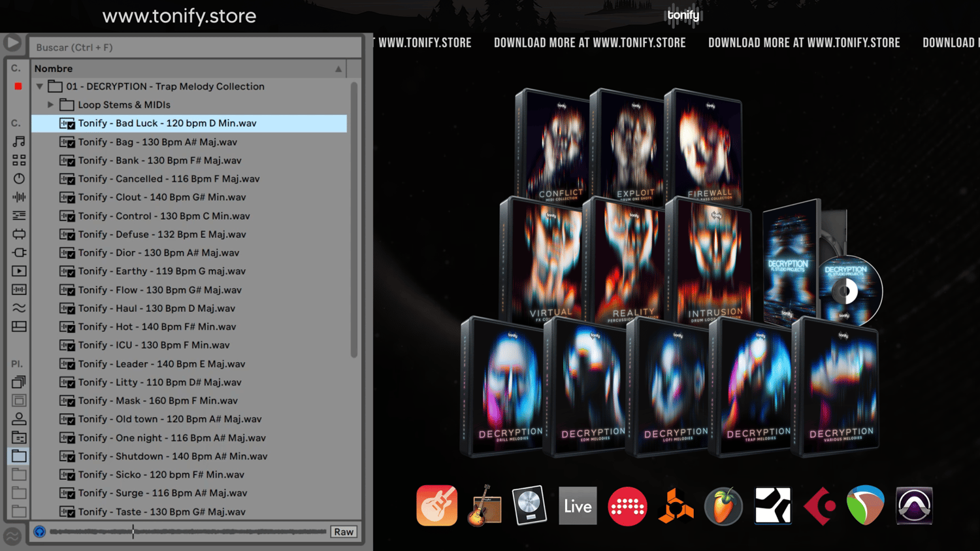Click the orange GarageBand guitar icon
This screenshot has width=980, height=551.
point(437,505)
